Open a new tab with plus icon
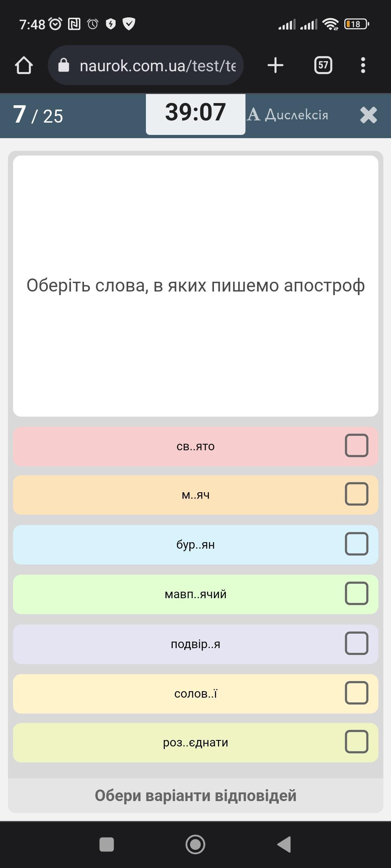Image resolution: width=391 pixels, height=868 pixels. click(x=276, y=65)
